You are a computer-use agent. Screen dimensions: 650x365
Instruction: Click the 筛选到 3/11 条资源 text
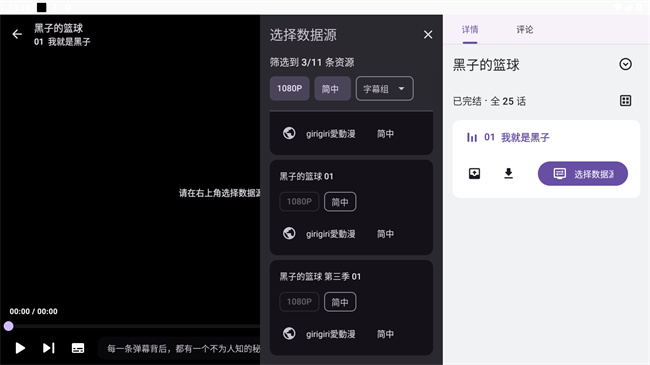312,63
